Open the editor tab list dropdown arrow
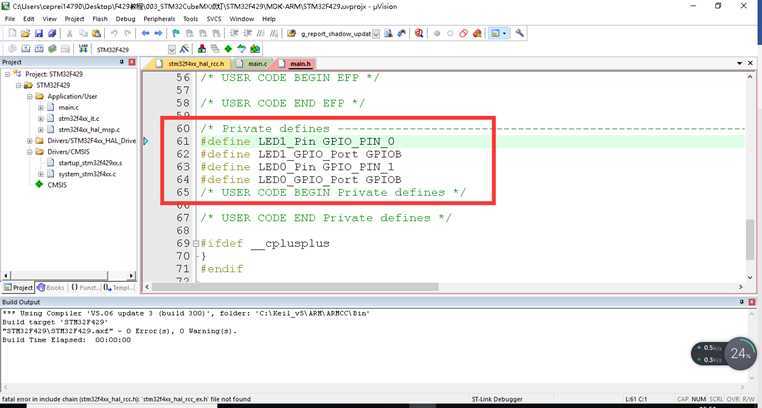Screen dimensions: 762x408 point(740,64)
